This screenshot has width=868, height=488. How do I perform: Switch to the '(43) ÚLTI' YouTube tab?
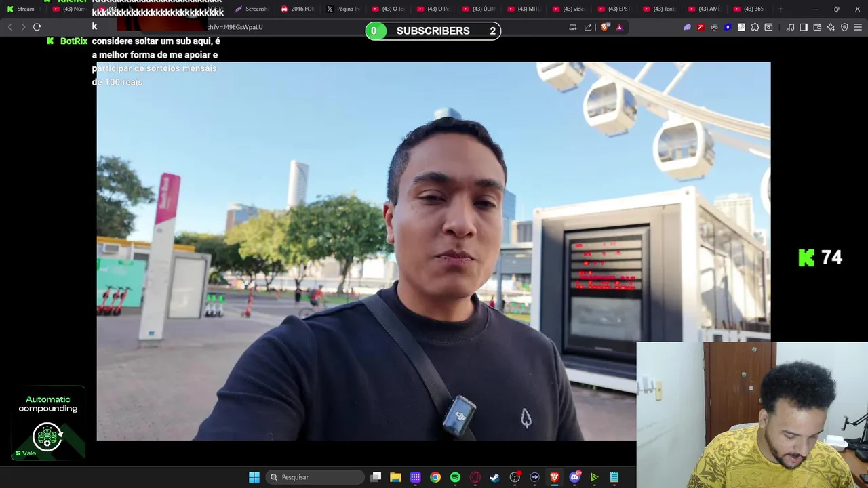[x=479, y=9]
